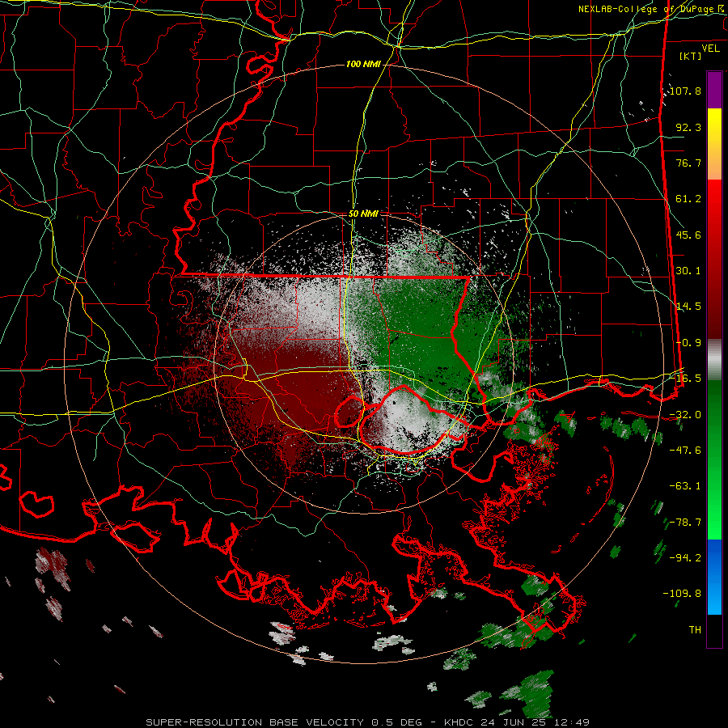This screenshot has width=728, height=728.
Task: Click the -16.5 value on velocity scale
Action: [685, 379]
